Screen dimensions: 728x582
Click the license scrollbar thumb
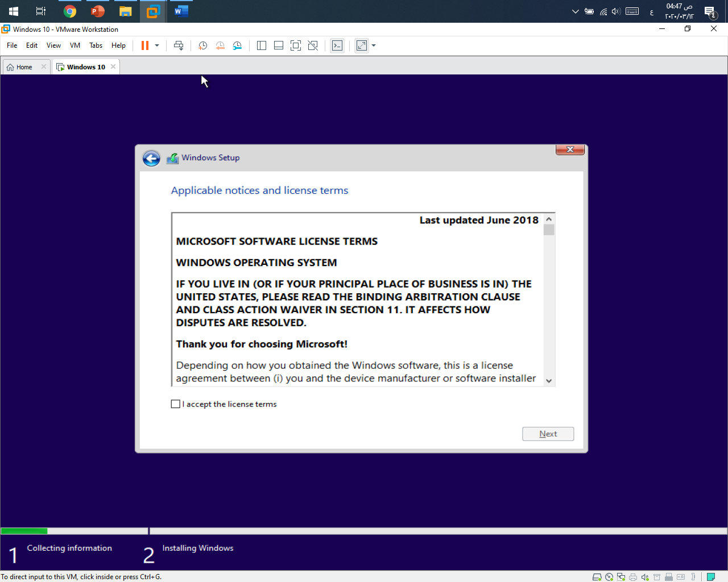(x=549, y=230)
